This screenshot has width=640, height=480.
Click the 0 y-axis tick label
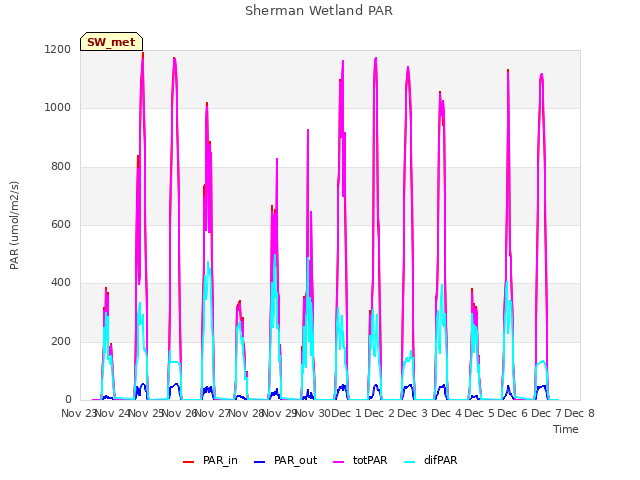tap(68, 400)
